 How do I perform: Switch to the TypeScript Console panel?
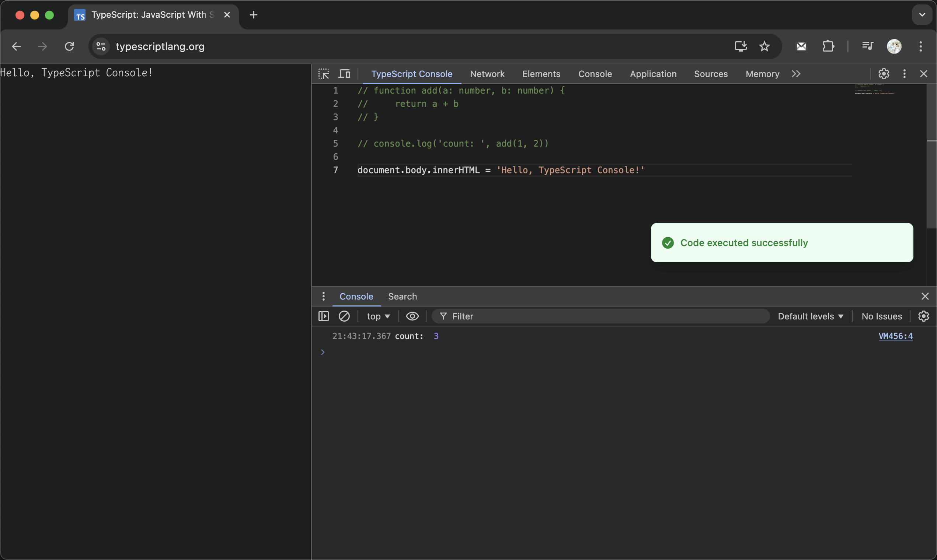pyautogui.click(x=411, y=74)
